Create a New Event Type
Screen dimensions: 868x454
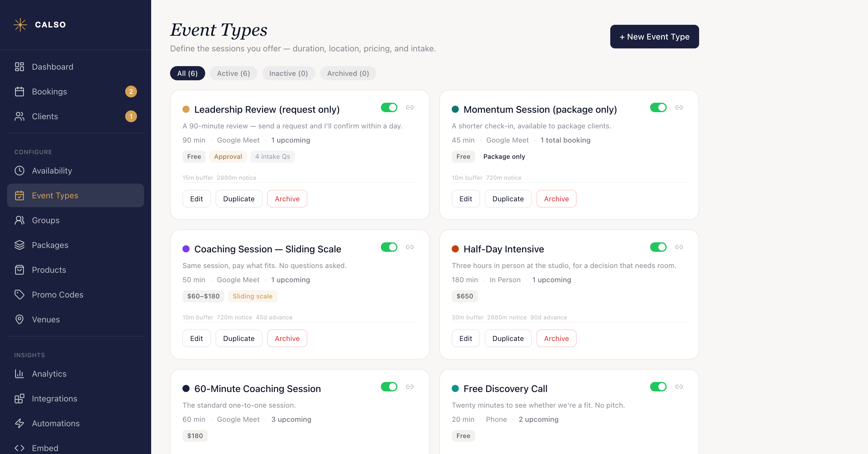pos(654,36)
